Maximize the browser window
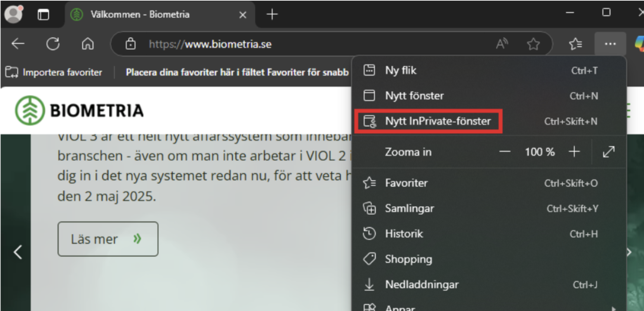This screenshot has height=311, width=644. pyautogui.click(x=606, y=13)
